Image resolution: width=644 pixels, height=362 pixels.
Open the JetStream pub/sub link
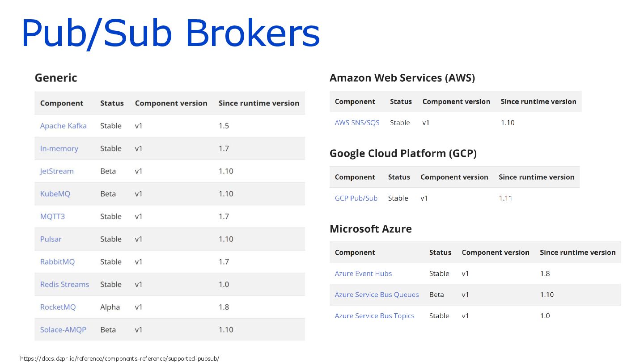(57, 171)
